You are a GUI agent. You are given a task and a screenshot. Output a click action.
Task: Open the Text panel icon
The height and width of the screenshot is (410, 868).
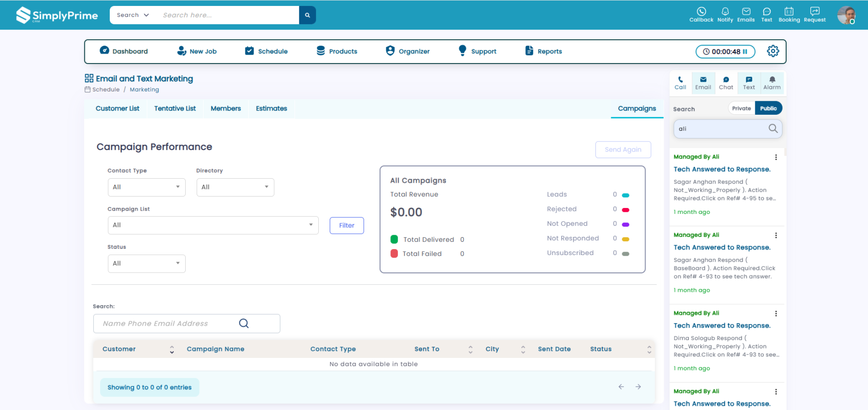749,83
